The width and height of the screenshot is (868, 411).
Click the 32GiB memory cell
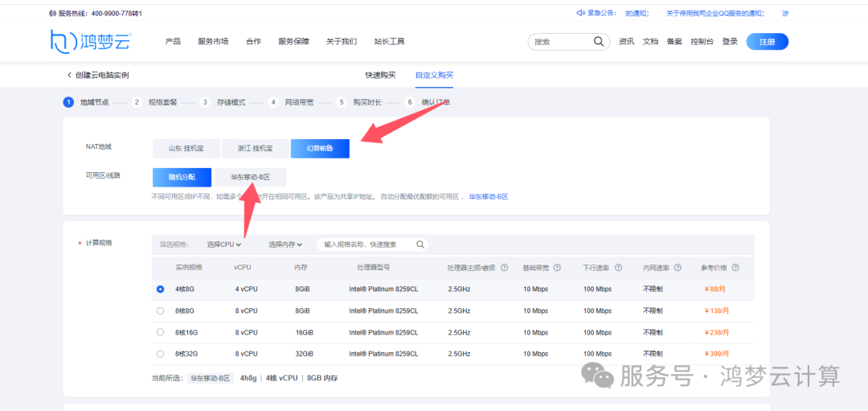(304, 354)
